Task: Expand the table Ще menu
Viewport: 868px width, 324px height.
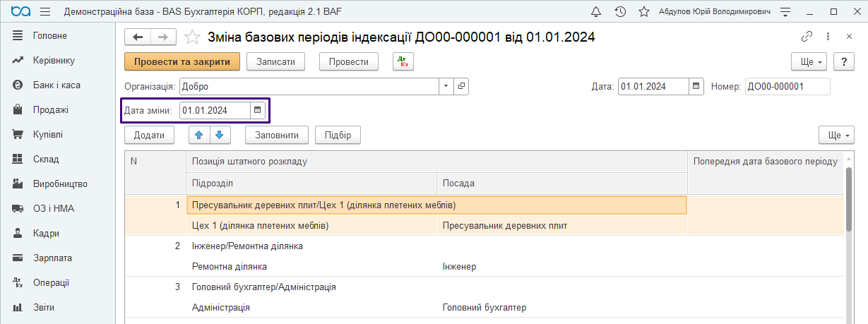Action: 836,135
